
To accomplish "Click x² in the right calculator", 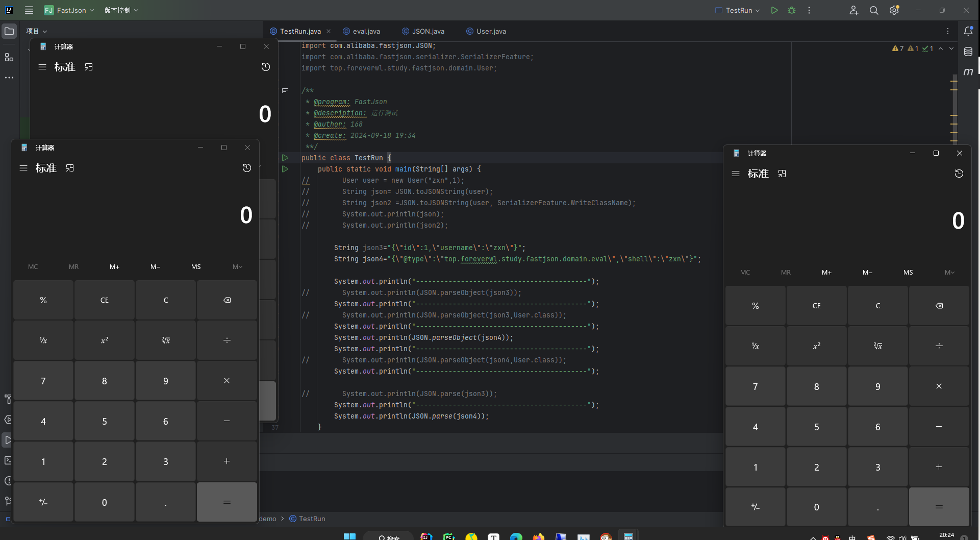I will tap(817, 346).
